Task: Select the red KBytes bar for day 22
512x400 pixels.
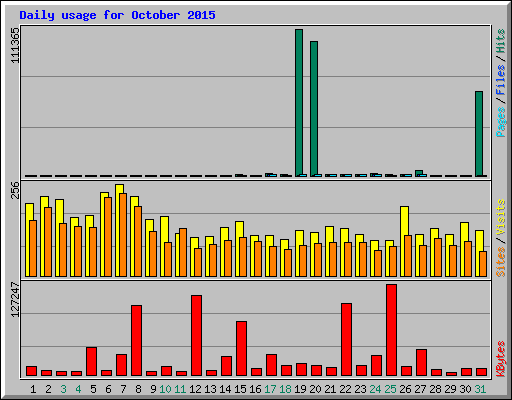Action: (346, 339)
